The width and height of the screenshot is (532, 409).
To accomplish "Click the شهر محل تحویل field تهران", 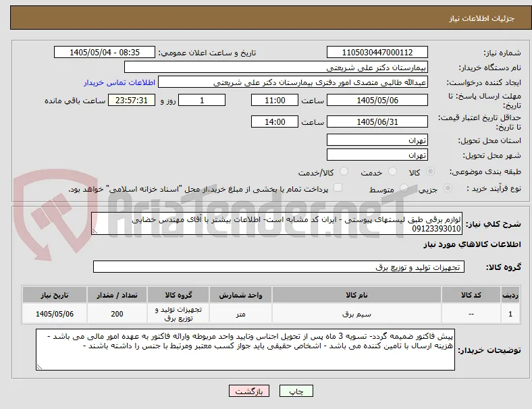I will (377, 155).
